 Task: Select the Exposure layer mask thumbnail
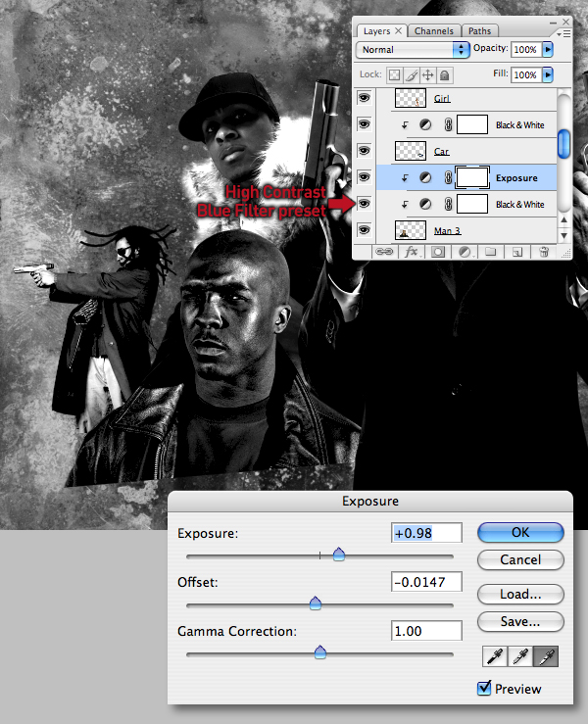472,177
